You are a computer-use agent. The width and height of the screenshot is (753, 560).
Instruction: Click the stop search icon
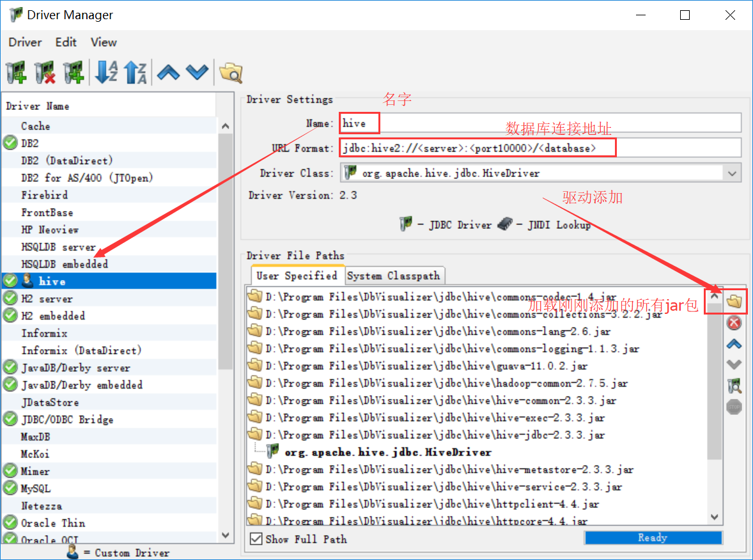(734, 407)
